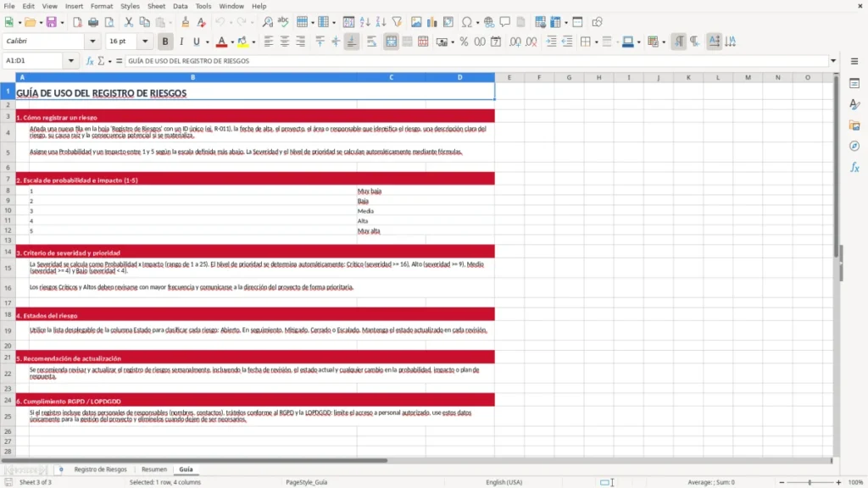
Task: Click the Save document icon
Action: click(x=52, y=22)
